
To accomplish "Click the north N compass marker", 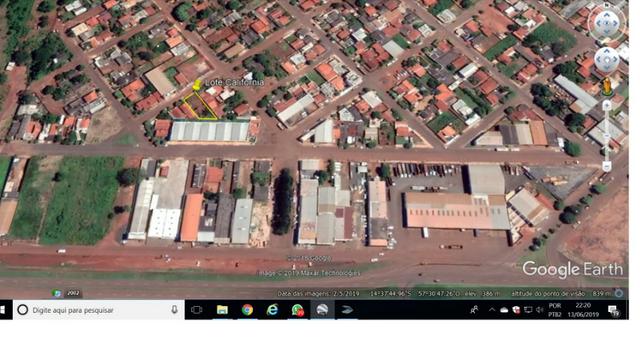I will (x=607, y=5).
